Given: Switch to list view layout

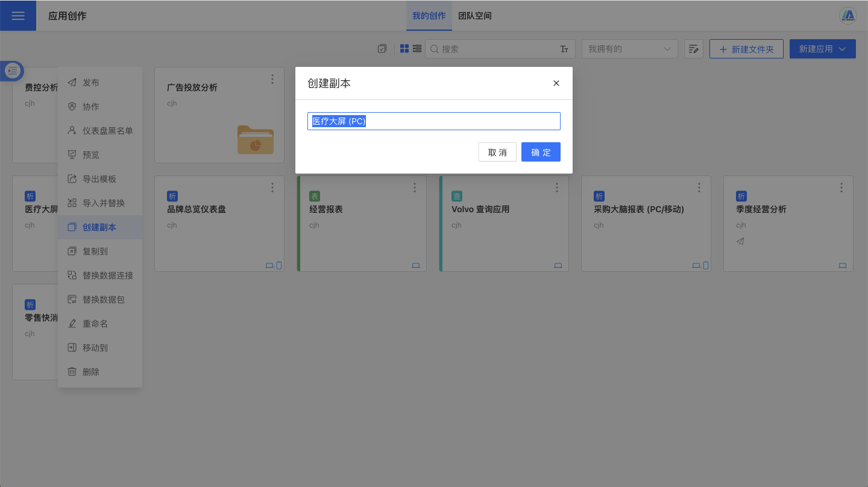Looking at the screenshot, I should coord(417,49).
